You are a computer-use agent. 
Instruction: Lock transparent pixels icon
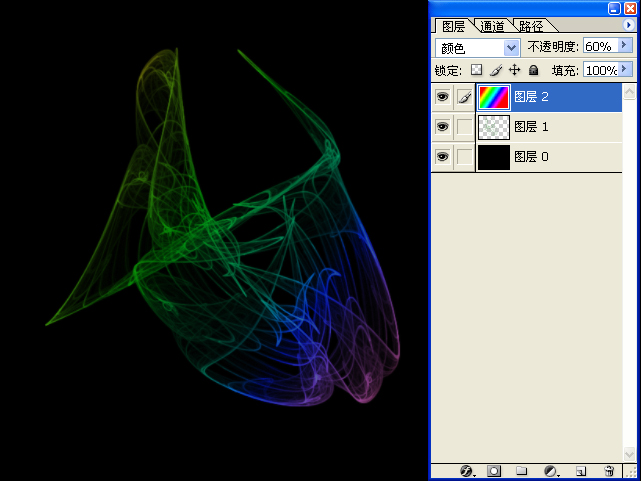pos(476,70)
